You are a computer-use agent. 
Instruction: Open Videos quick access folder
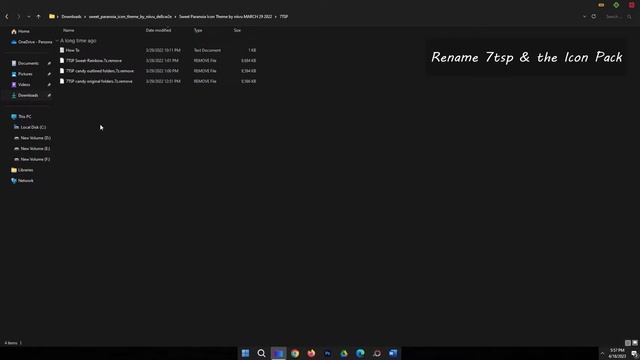[x=24, y=84]
